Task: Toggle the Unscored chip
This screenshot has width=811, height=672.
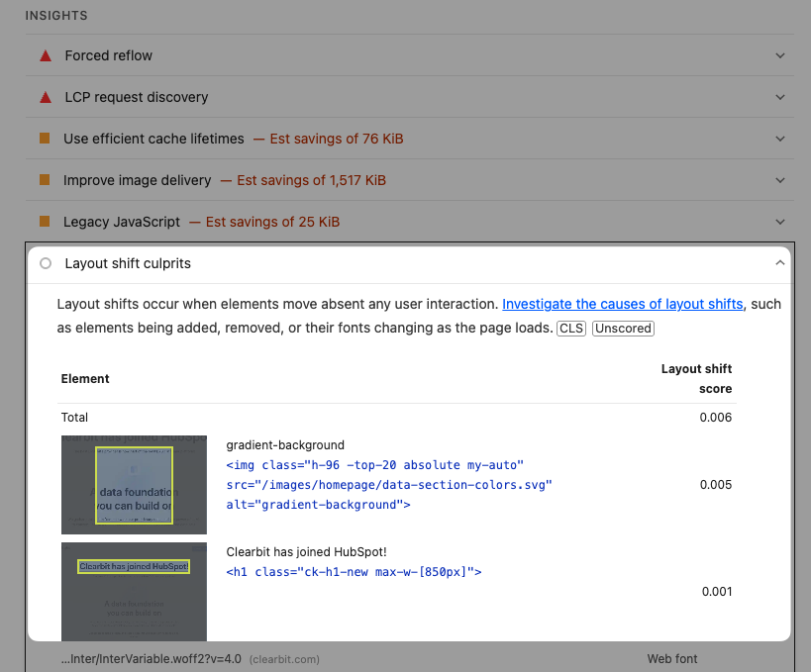Action: [x=623, y=328]
